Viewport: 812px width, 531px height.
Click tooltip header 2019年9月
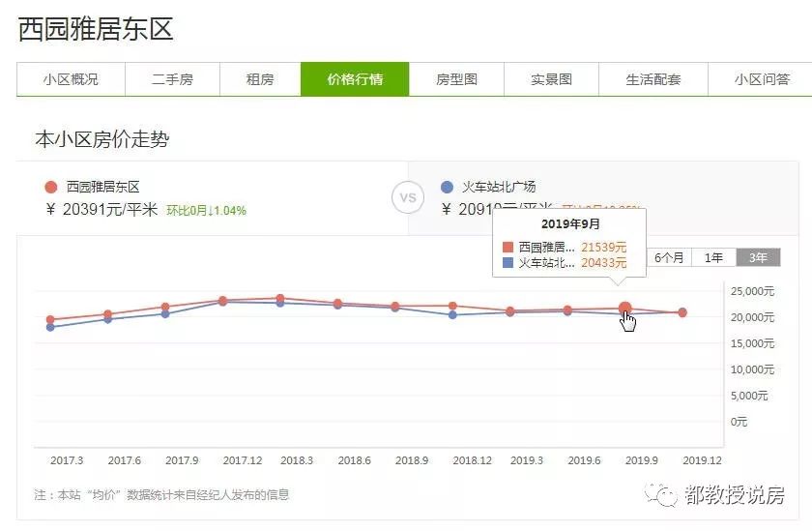coord(569,223)
